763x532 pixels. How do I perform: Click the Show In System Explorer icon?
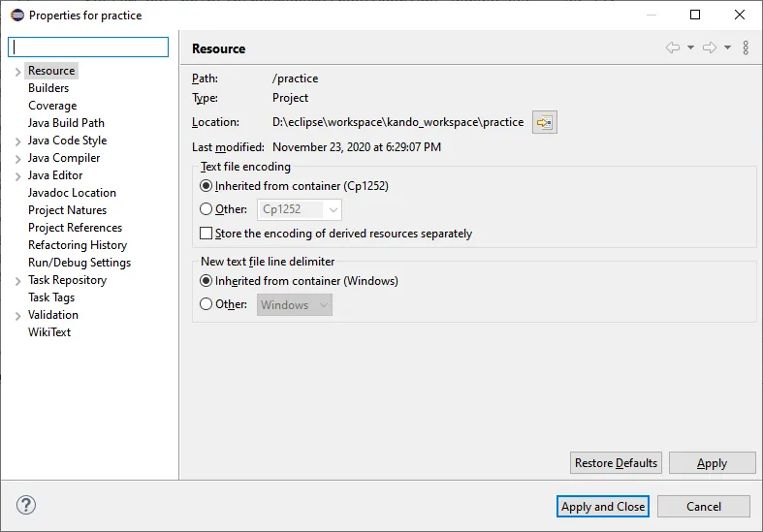544,122
